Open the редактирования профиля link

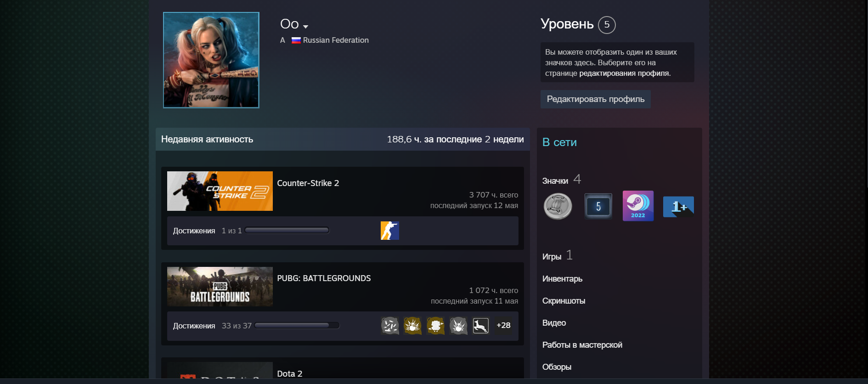click(625, 73)
